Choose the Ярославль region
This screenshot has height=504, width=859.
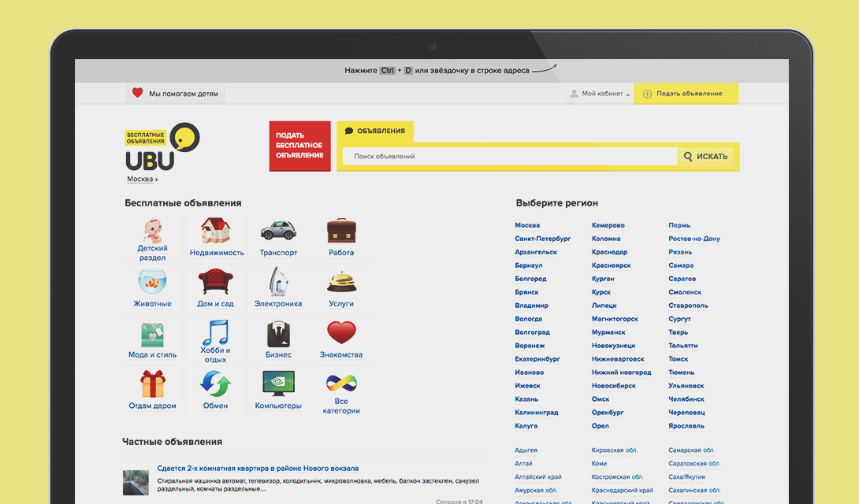pyautogui.click(x=686, y=426)
